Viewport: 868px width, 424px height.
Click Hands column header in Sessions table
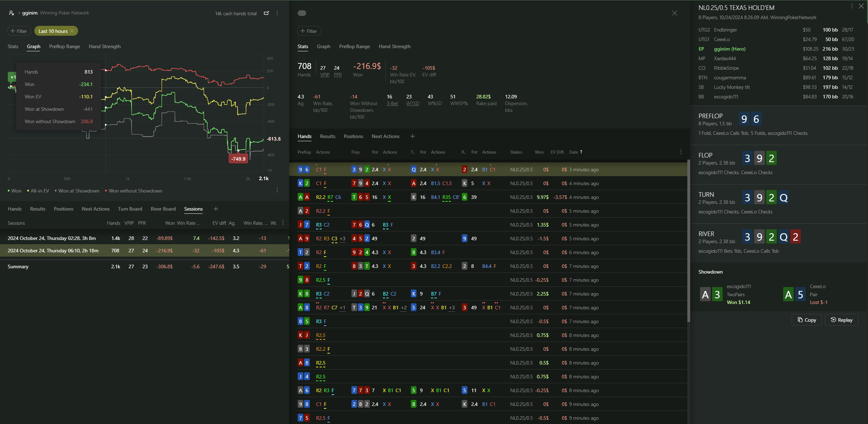(113, 223)
